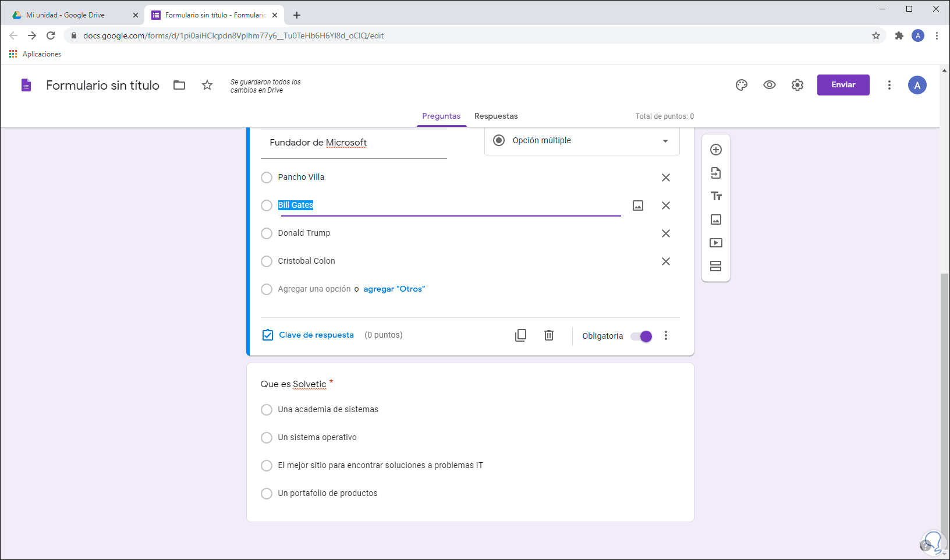This screenshot has height=560, width=950.
Task: Add title and description with Tt icon
Action: click(716, 196)
